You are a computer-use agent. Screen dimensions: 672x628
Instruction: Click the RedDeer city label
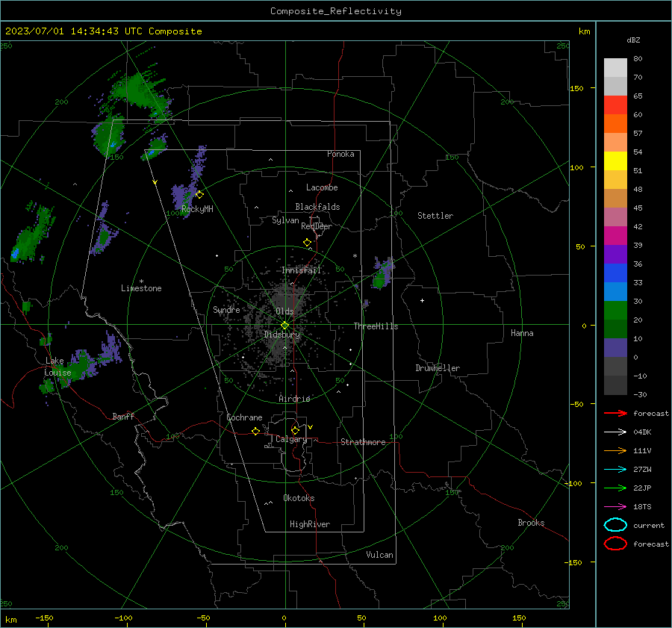click(317, 226)
